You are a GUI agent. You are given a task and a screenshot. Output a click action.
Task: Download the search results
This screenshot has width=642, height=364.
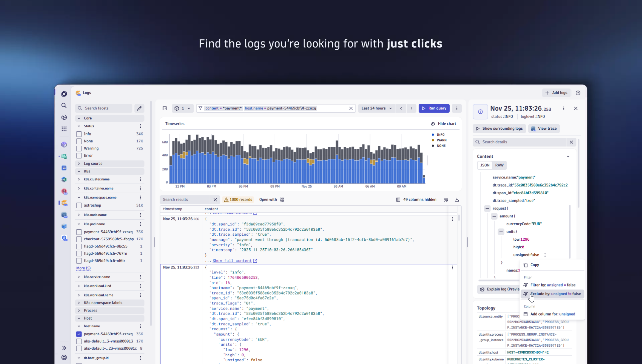click(x=457, y=200)
